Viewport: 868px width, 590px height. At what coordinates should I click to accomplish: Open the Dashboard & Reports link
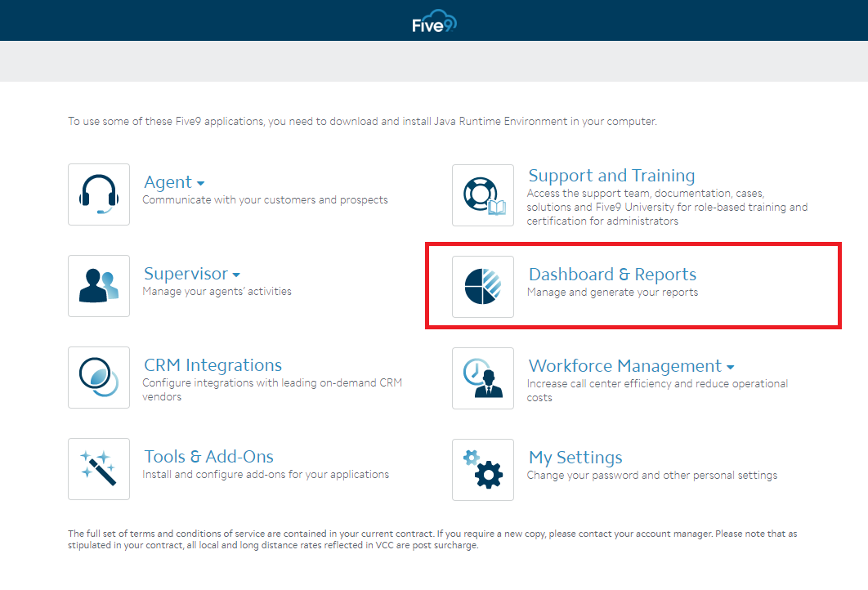tap(612, 275)
